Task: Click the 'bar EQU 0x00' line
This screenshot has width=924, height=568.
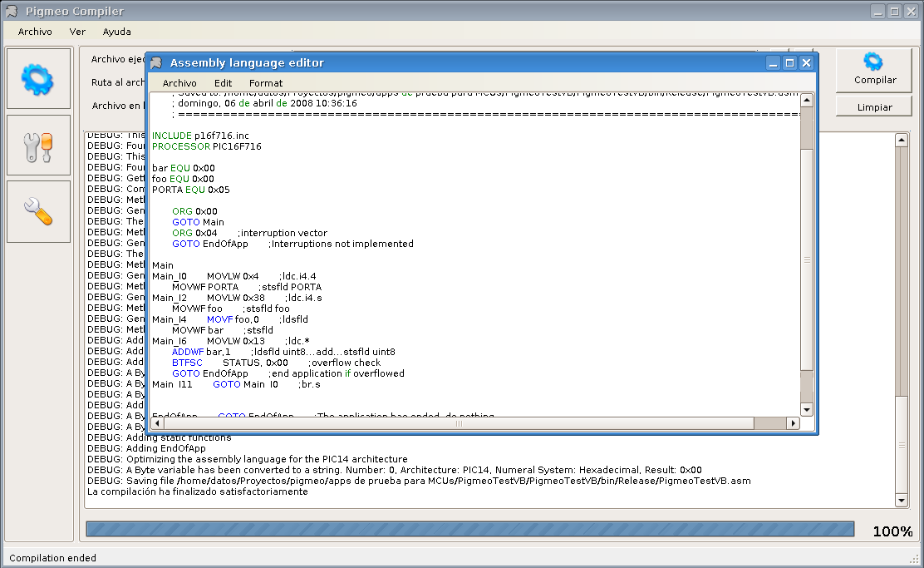Action: [x=184, y=168]
